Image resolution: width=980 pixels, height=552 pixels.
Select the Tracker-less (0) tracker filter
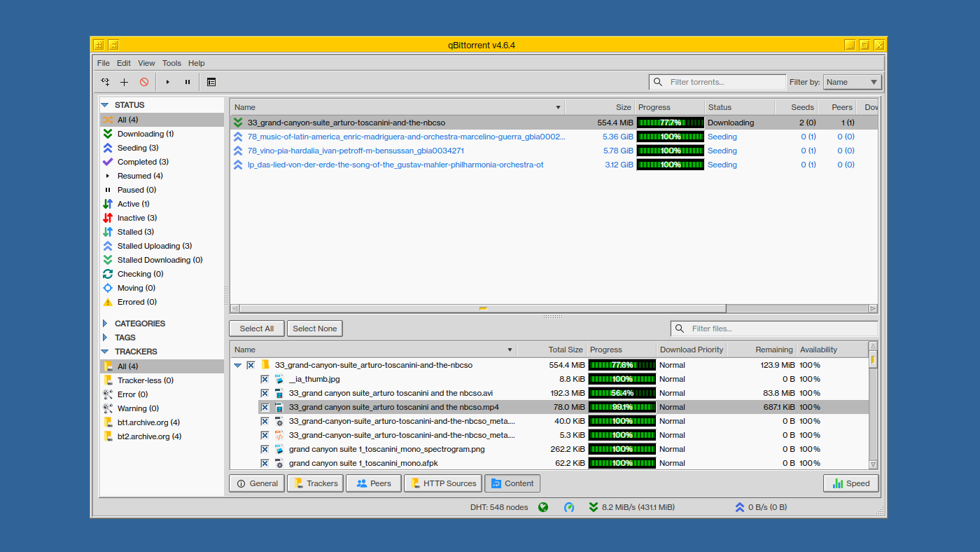[x=162, y=380]
